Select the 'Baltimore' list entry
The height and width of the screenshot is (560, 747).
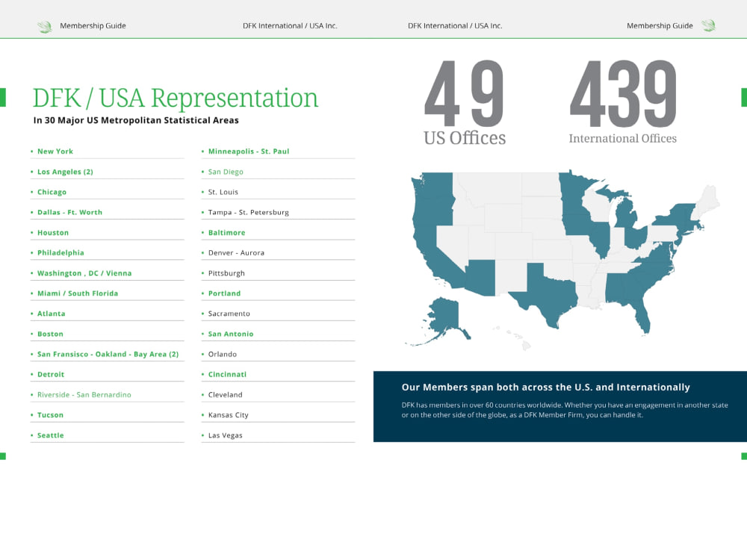point(227,233)
